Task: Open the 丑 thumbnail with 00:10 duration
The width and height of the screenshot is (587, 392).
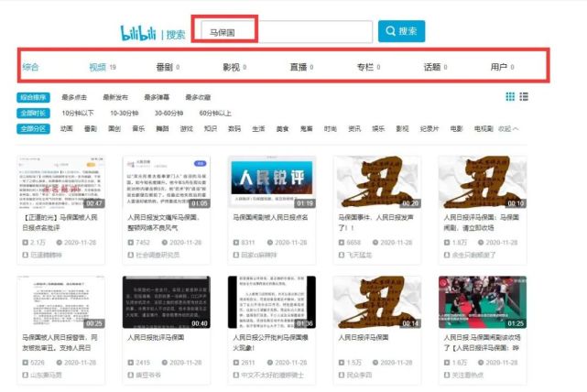Action: pos(483,182)
